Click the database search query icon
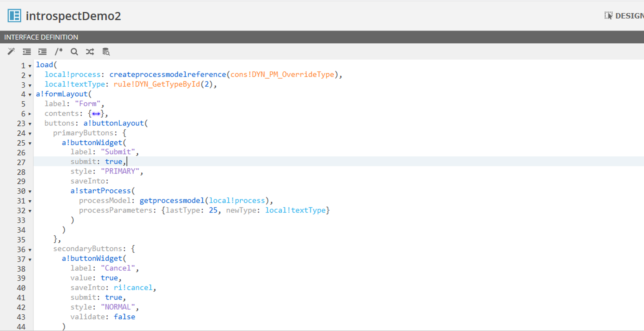This screenshot has width=644, height=331. 106,52
